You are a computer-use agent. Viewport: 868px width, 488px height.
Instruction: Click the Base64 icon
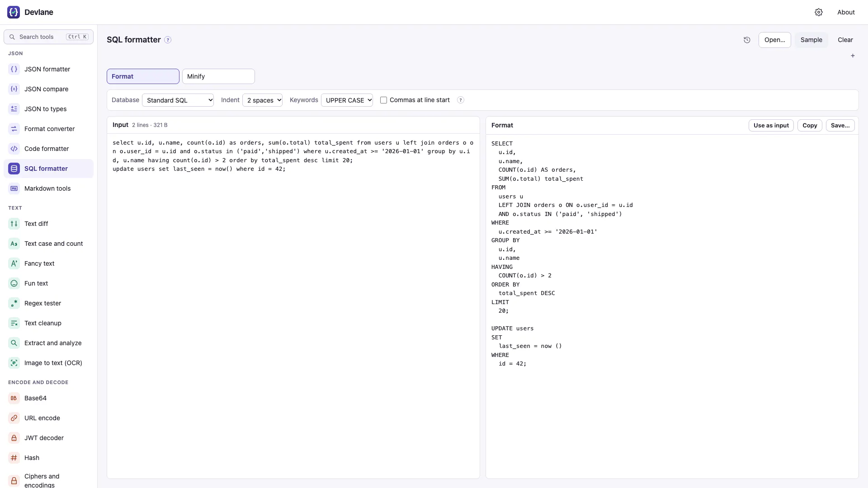14,398
